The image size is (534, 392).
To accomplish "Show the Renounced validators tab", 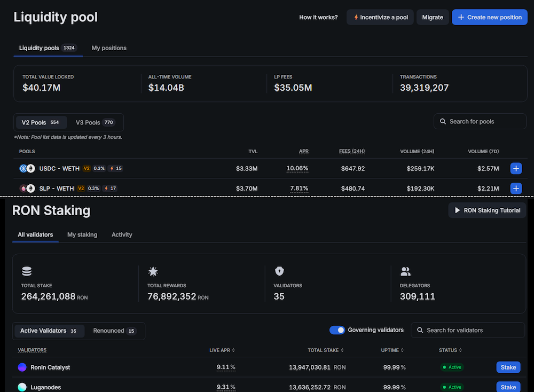I will (114, 331).
